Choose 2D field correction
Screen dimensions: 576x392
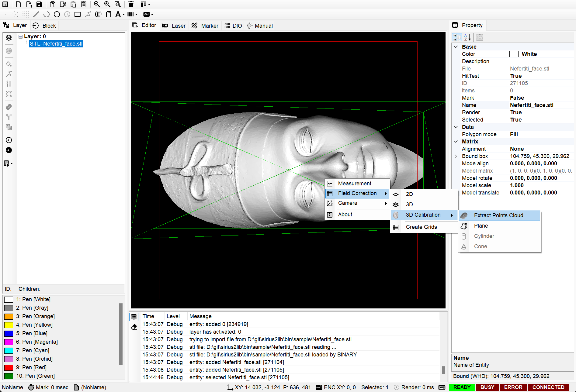point(424,194)
